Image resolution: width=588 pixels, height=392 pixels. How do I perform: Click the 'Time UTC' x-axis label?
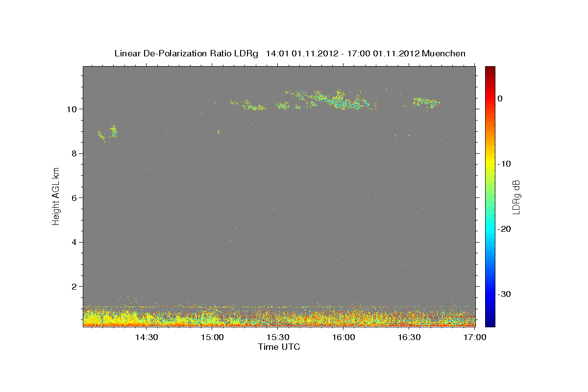(279, 347)
